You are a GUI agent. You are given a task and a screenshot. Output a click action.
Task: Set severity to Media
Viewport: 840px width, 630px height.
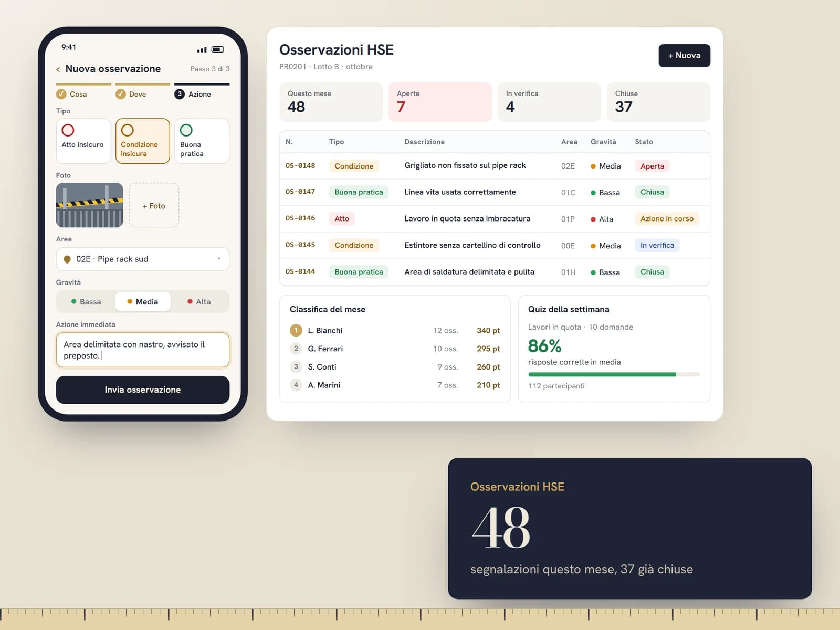143,302
